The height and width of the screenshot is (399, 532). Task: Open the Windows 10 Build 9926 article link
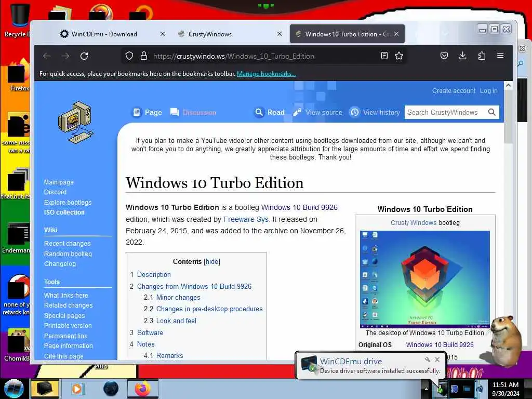click(299, 207)
